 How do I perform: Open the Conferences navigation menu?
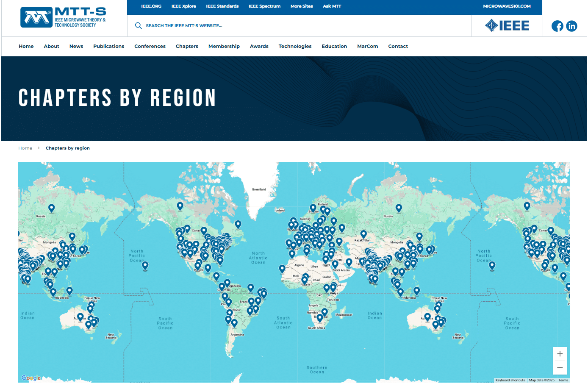(x=150, y=47)
